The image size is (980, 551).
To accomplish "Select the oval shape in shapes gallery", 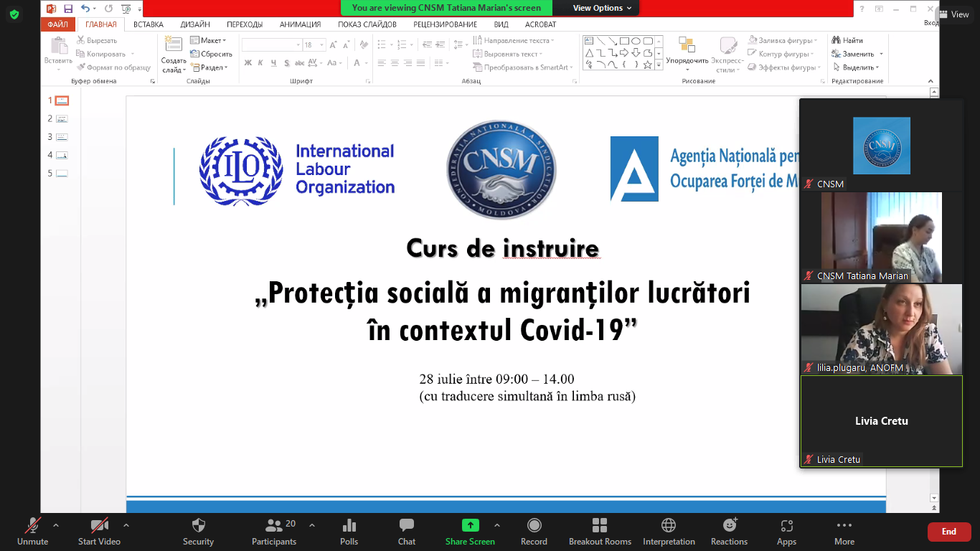I will [636, 41].
